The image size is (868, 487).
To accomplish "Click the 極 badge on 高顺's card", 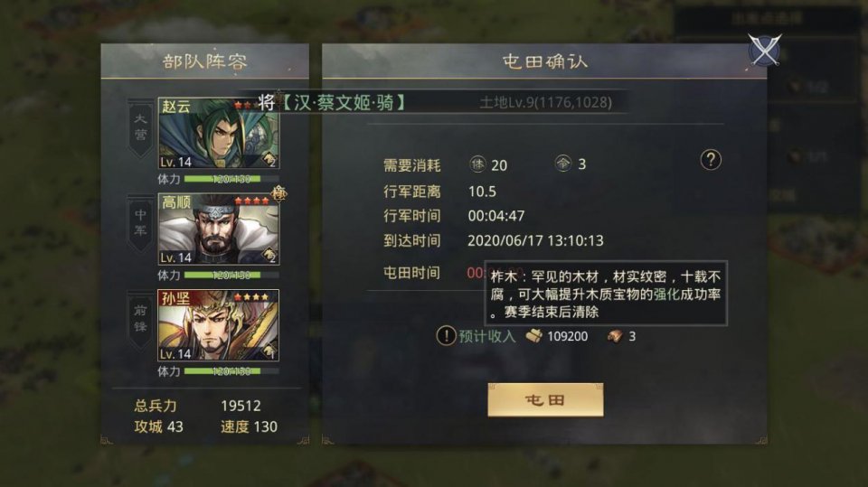I will pyautogui.click(x=279, y=193).
